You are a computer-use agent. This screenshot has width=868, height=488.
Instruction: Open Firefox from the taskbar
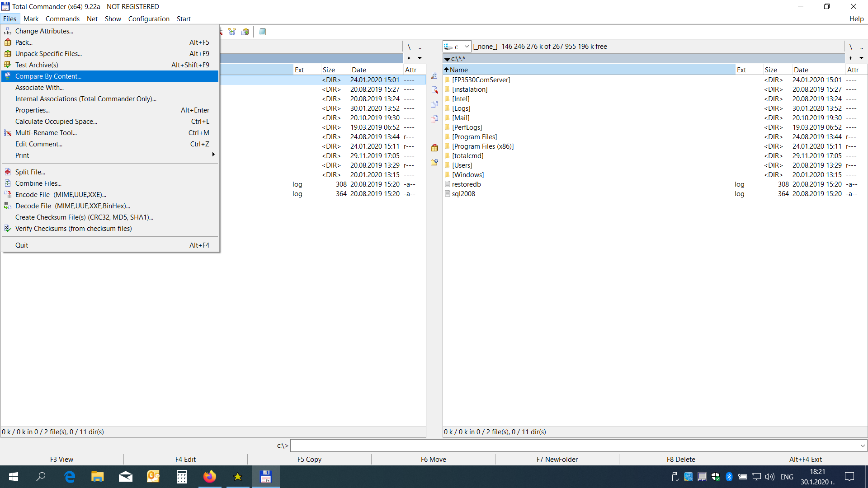(209, 477)
